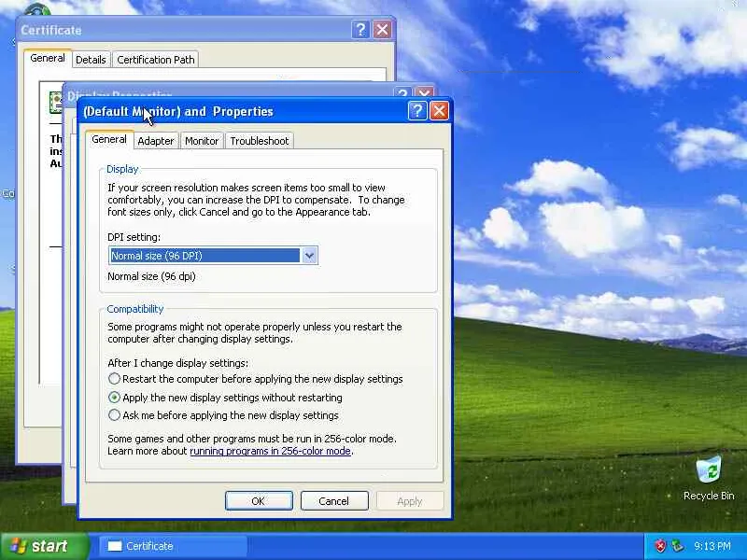
Task: Open the Start menu
Action: 44,546
